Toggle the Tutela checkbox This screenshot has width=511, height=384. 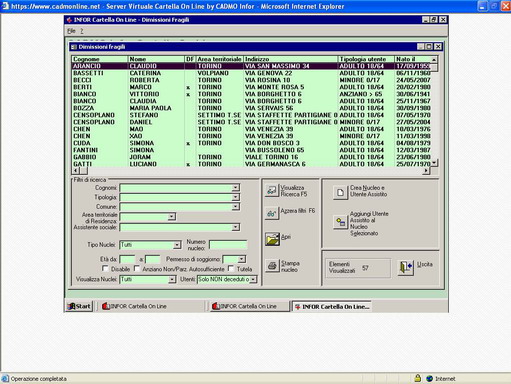[231, 268]
